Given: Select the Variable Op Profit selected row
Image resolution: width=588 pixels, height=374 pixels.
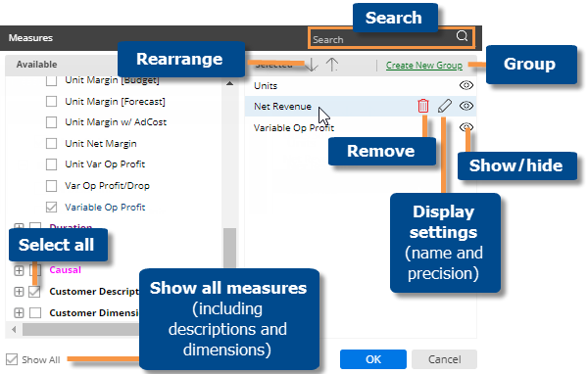Looking at the screenshot, I should click(x=361, y=127).
